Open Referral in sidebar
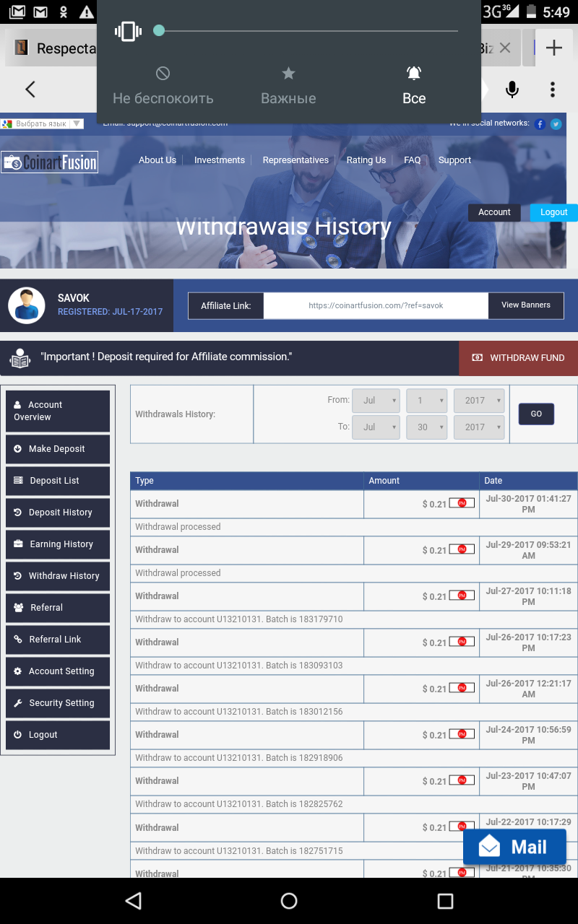The width and height of the screenshot is (578, 924). tap(58, 608)
